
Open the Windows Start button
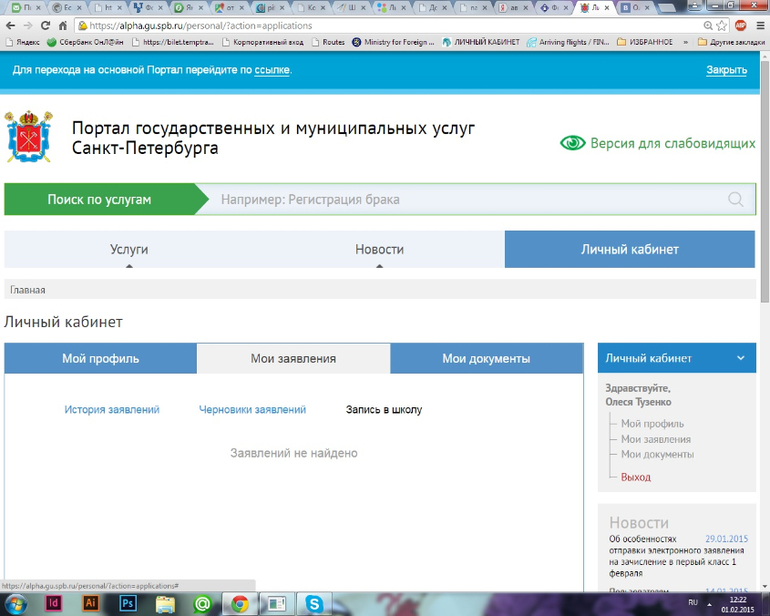pyautogui.click(x=15, y=604)
